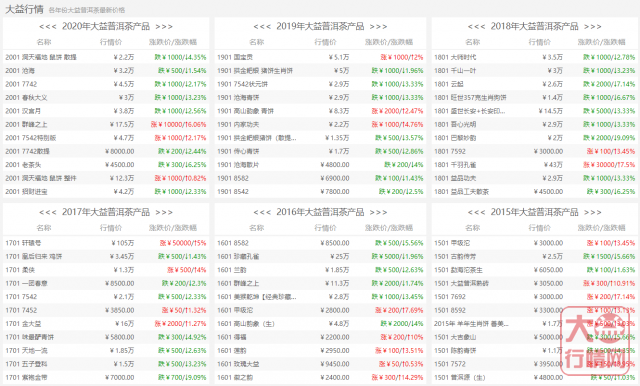Select the 1501 7692 product name
This screenshot has width=640, height=386.
450,297
